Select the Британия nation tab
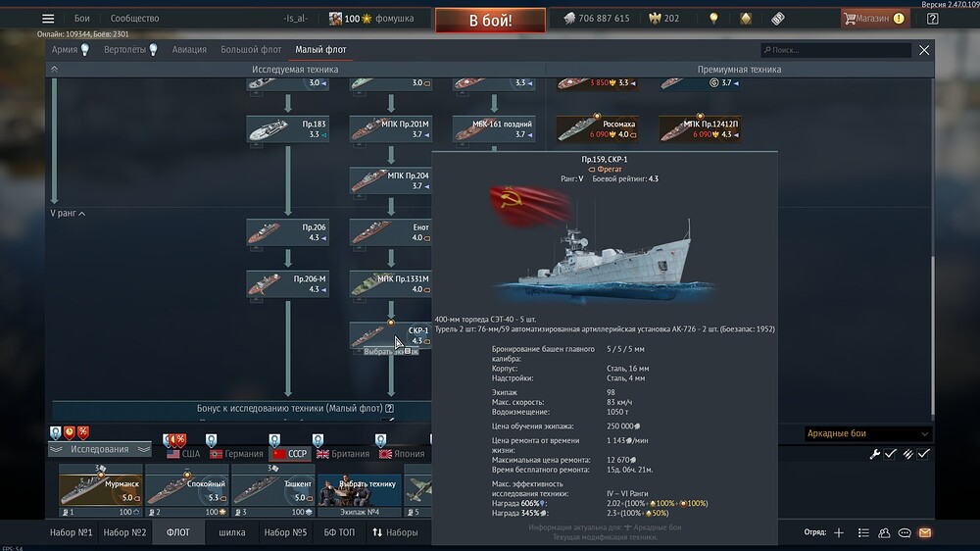Viewport: 980px width, 551px height. pos(342,453)
